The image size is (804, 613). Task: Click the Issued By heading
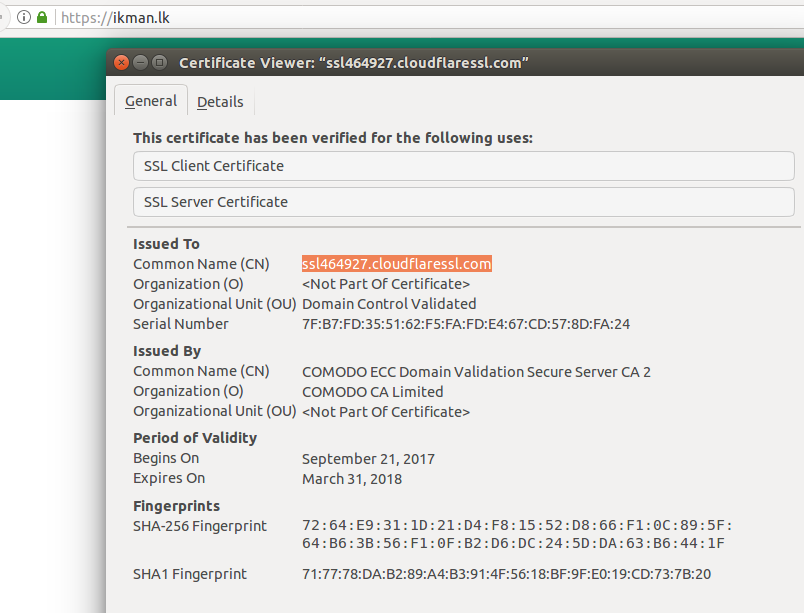tap(167, 351)
